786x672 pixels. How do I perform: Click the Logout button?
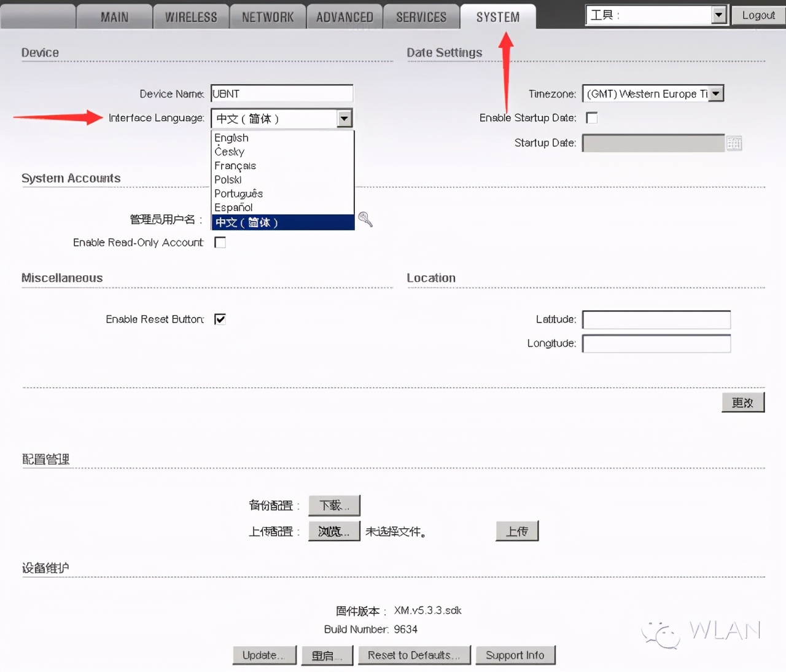[x=758, y=15]
